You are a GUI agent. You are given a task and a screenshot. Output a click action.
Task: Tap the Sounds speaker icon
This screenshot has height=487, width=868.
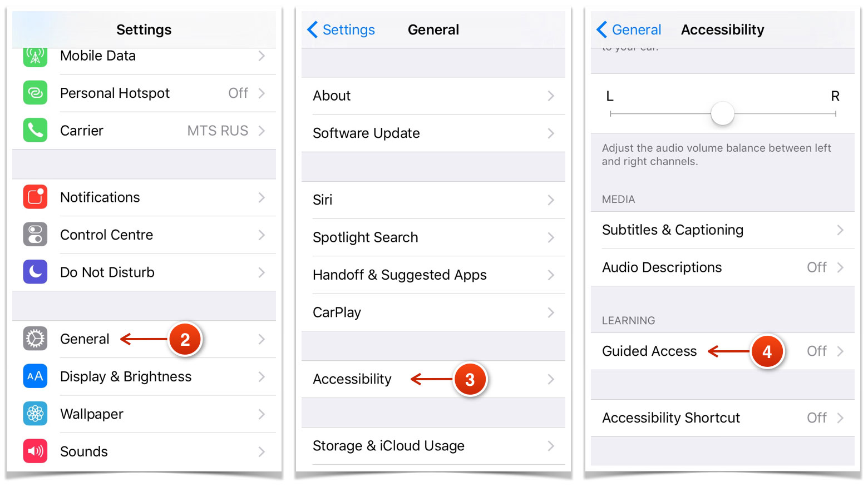pos(35,451)
